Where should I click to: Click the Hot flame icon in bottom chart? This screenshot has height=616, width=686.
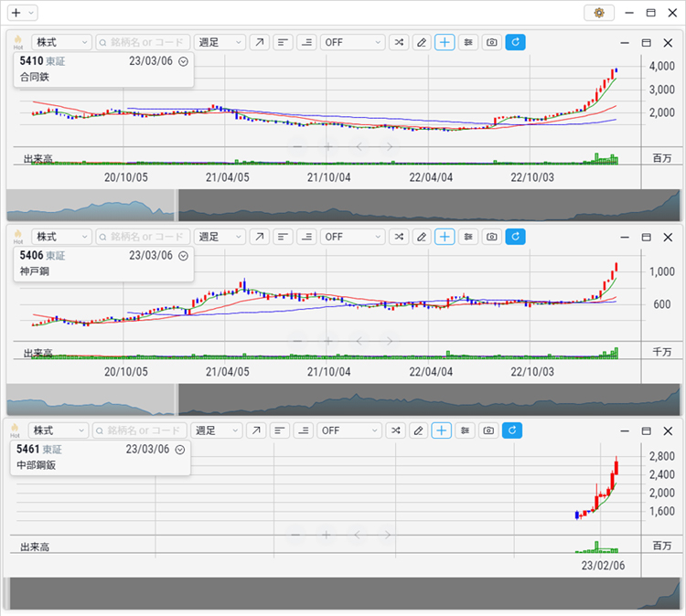coord(16,430)
